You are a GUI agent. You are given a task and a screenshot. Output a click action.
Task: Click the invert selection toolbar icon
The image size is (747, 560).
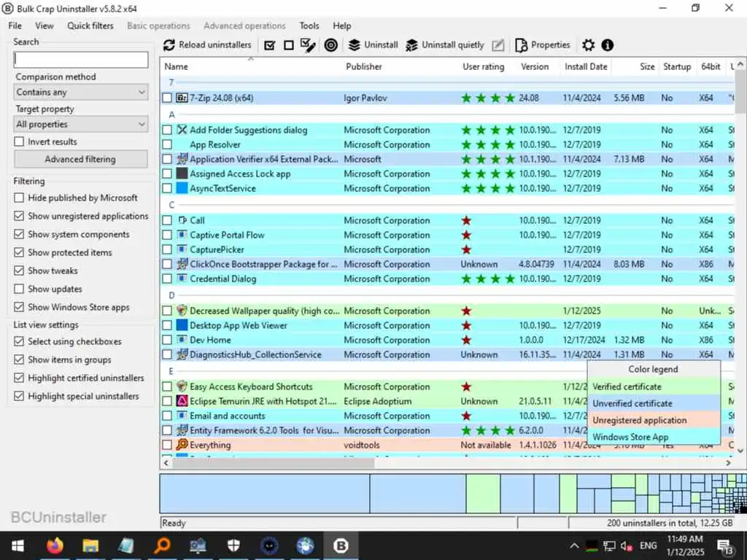point(309,45)
